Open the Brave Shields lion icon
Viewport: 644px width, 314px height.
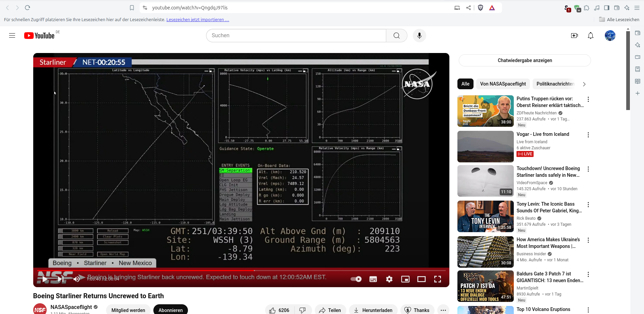(x=480, y=8)
